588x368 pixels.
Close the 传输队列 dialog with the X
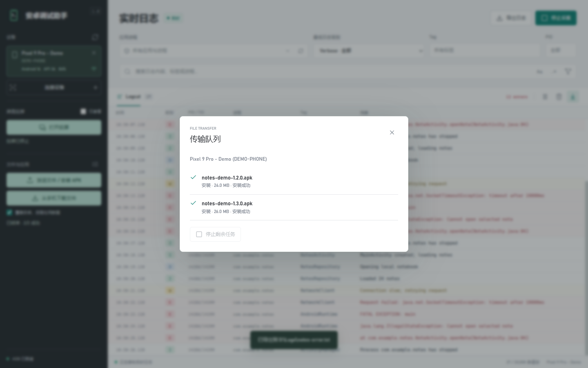(x=392, y=132)
